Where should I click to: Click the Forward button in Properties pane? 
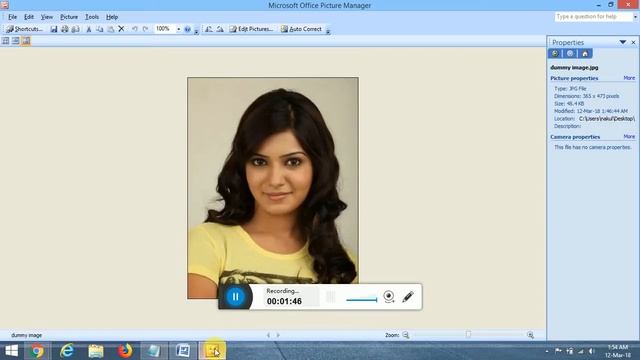570,53
